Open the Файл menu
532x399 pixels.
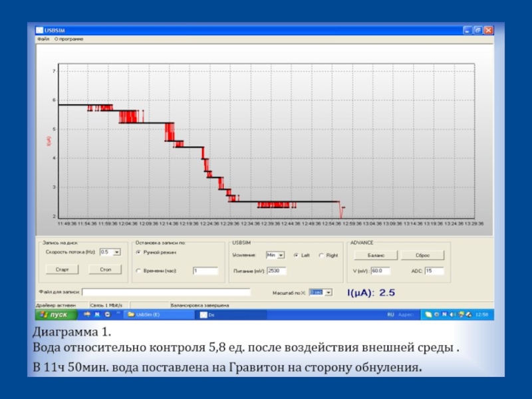coord(43,39)
